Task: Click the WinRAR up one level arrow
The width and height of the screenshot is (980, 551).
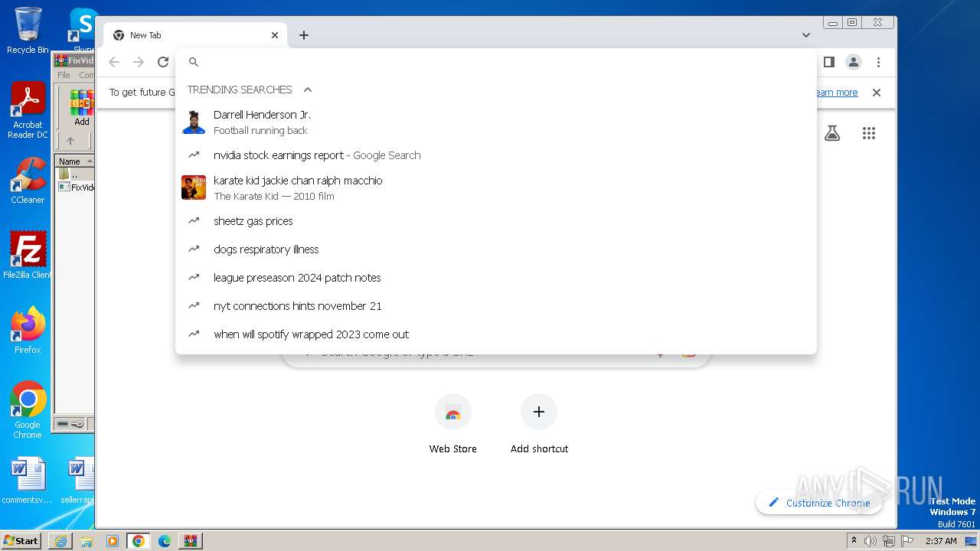Action: pyautogui.click(x=70, y=141)
